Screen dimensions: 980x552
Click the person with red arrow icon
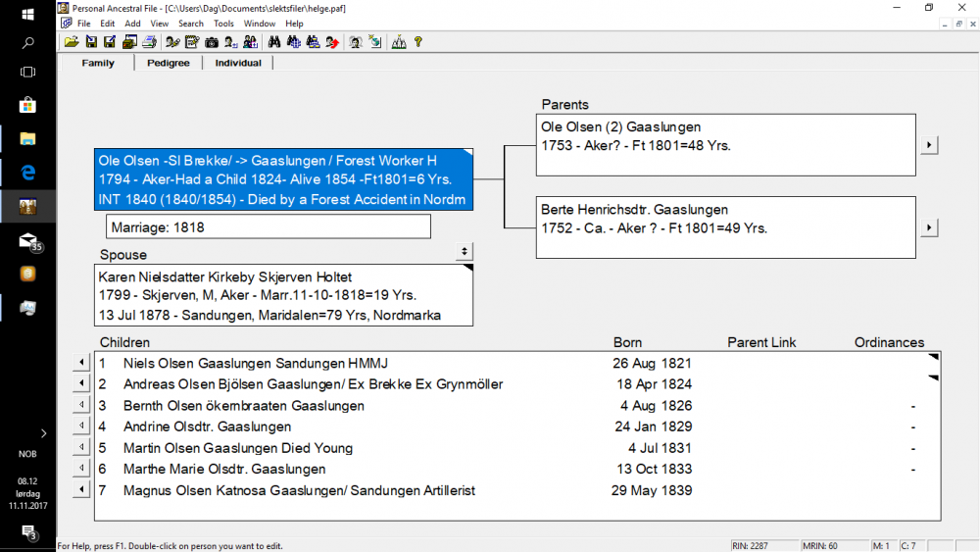332,42
